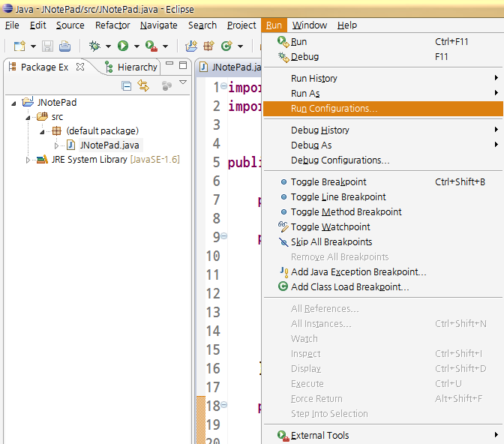Collapse the src folder node

[x=28, y=118]
